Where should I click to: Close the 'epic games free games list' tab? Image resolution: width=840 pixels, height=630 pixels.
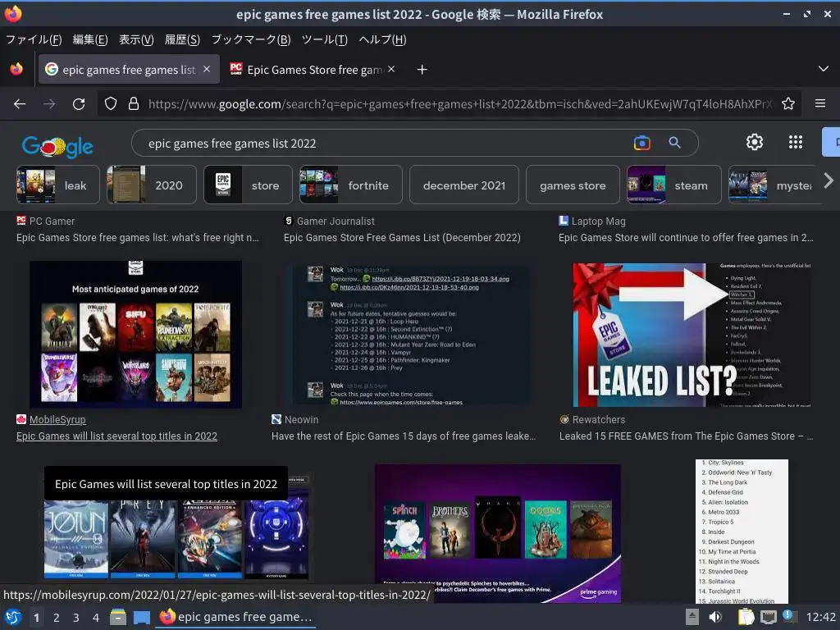(x=207, y=69)
